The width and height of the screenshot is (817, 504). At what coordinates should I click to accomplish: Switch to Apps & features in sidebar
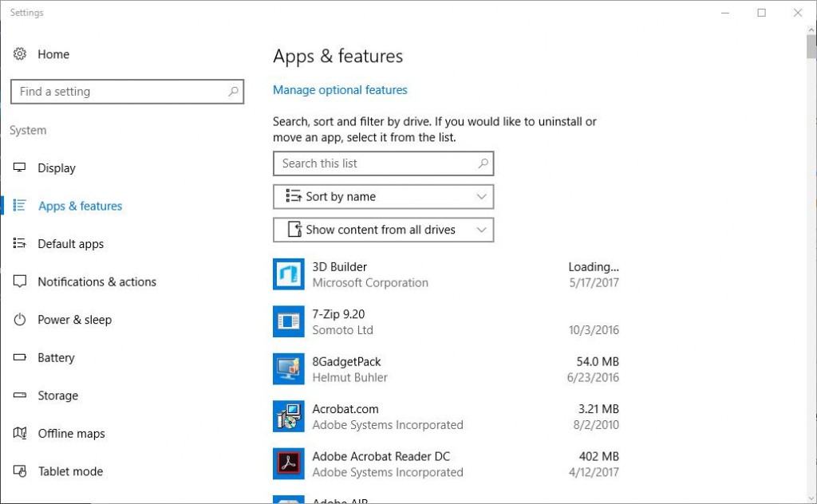pyautogui.click(x=80, y=206)
